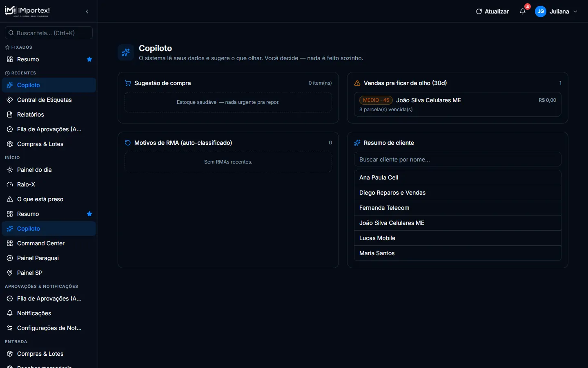The height and width of the screenshot is (368, 588).
Task: Open Relatórios in the sidebar
Action: (x=49, y=114)
